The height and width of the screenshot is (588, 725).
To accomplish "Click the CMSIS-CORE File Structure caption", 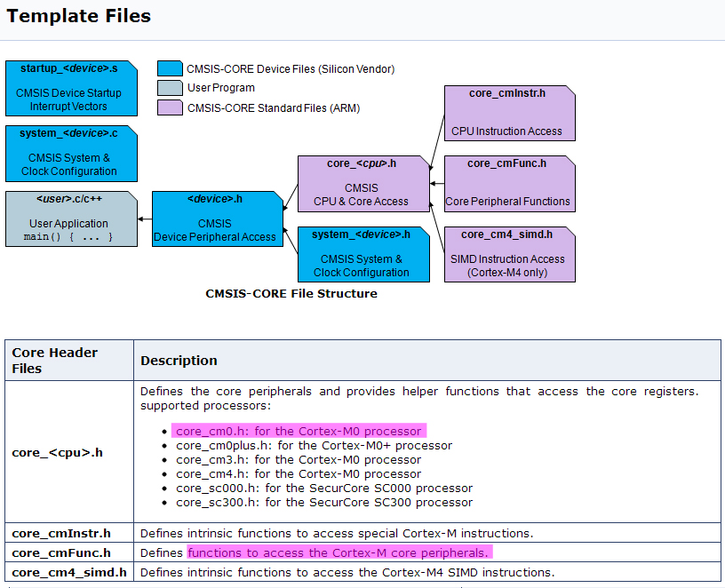I will click(291, 293).
